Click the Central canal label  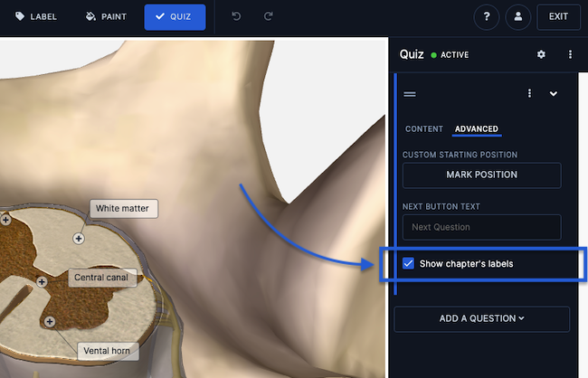[102, 278]
